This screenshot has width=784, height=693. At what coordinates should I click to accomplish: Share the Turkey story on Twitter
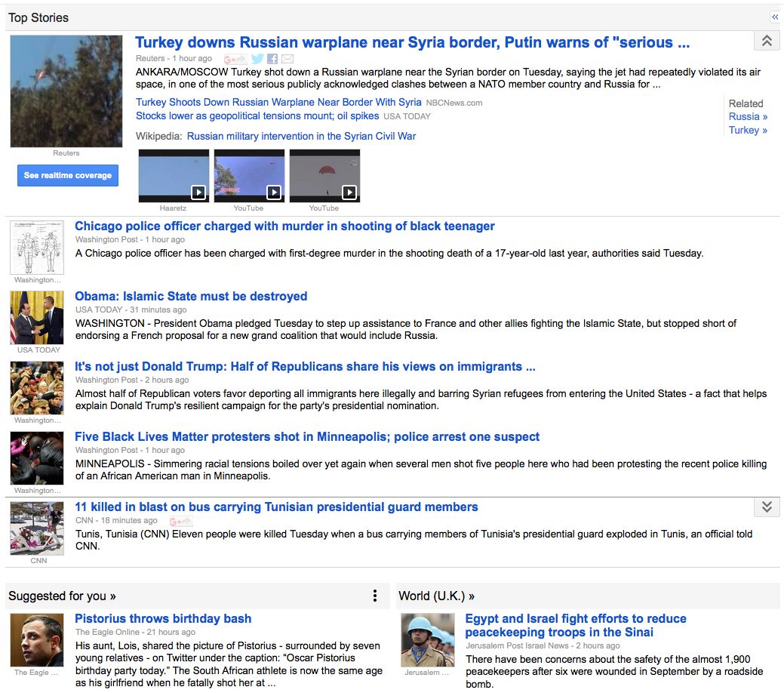tap(257, 59)
